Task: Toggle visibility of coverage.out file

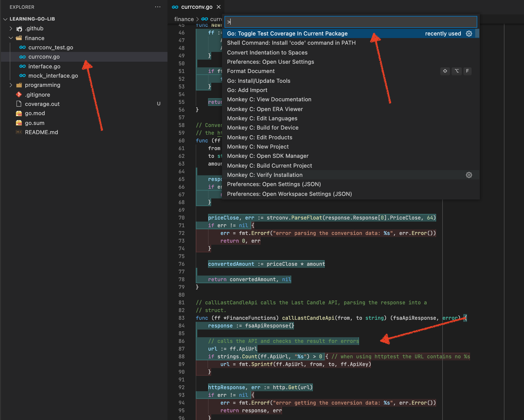Action: tap(43, 104)
